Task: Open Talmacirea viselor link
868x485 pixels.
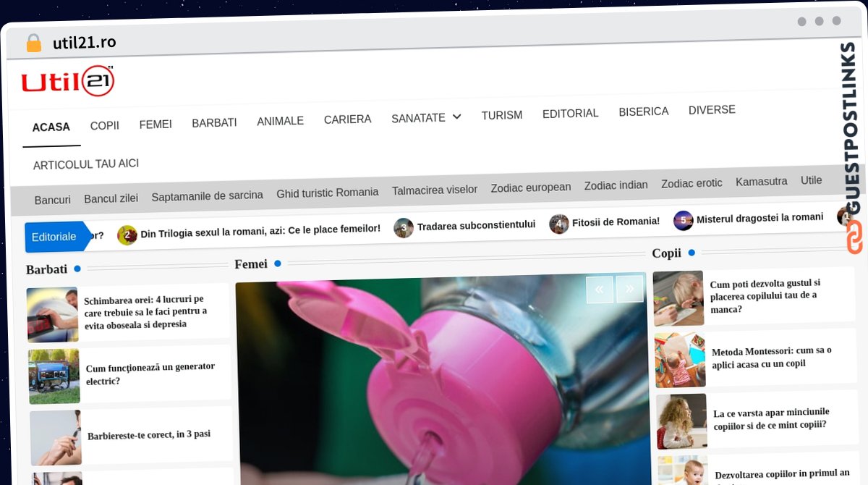Action: coord(435,190)
